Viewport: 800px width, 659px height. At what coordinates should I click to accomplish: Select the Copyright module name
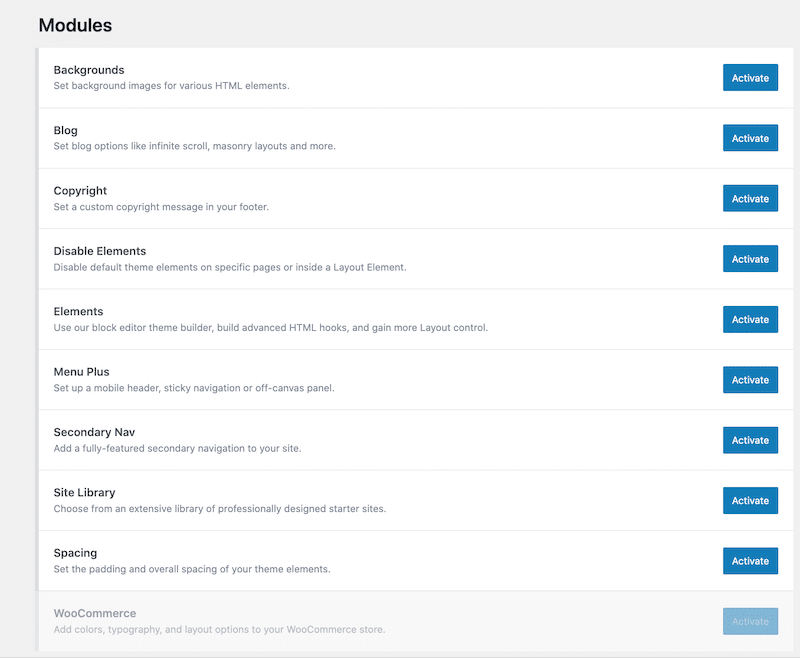(x=80, y=191)
